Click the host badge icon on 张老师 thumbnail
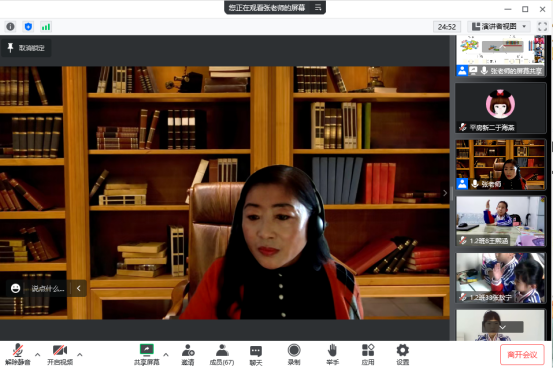554x369 pixels. point(462,184)
